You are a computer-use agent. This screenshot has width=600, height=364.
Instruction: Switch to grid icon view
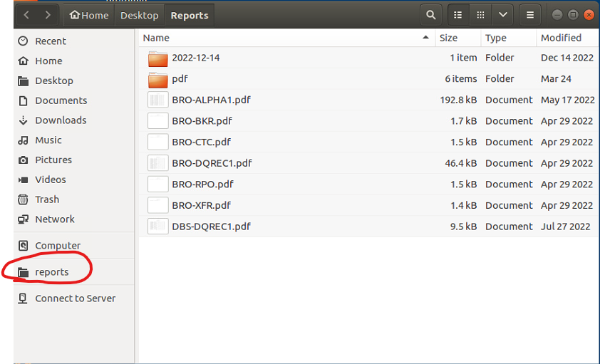[x=480, y=15]
